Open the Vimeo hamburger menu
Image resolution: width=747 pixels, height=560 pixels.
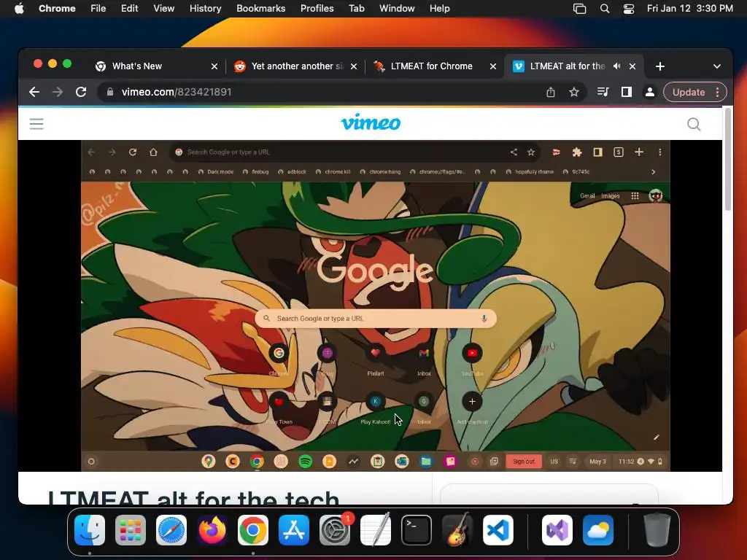(x=36, y=124)
